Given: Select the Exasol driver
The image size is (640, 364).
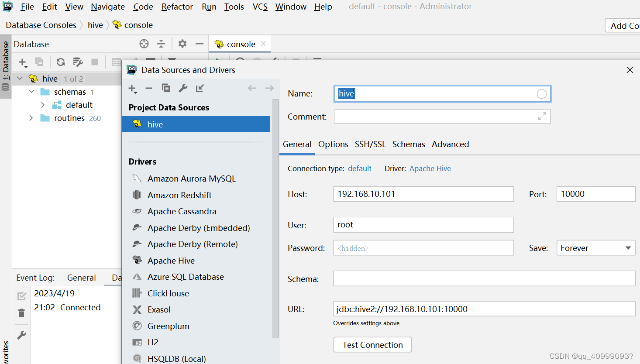Looking at the screenshot, I should click(x=159, y=309).
